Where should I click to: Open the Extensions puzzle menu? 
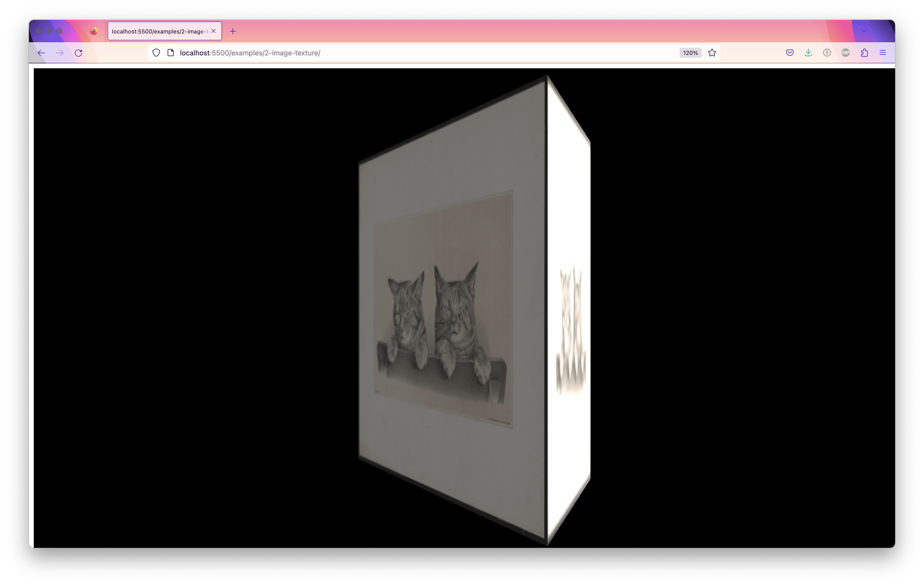click(x=864, y=53)
